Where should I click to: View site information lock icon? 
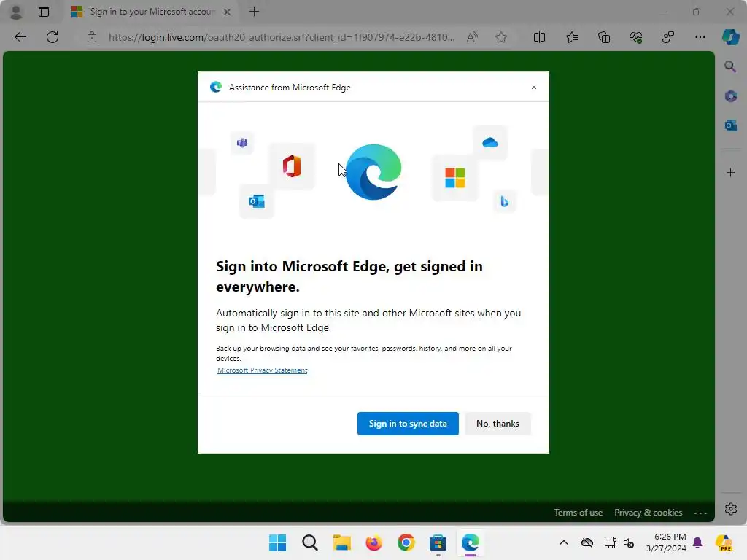coord(91,37)
